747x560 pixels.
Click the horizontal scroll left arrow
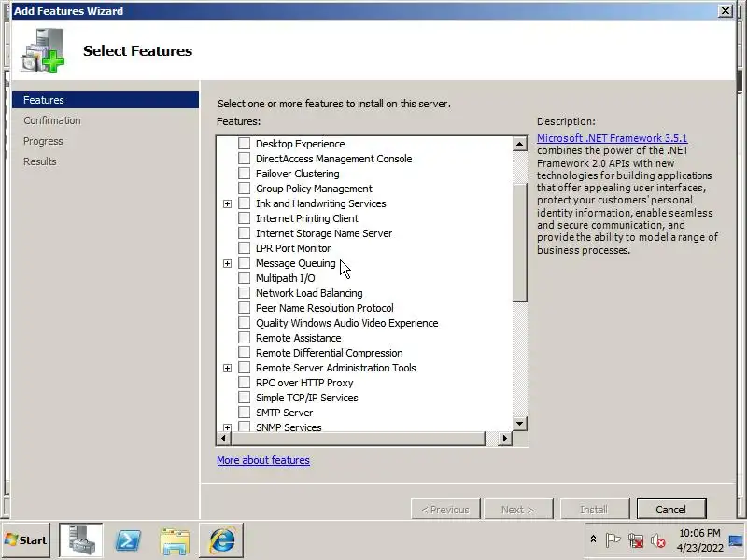pyautogui.click(x=223, y=438)
